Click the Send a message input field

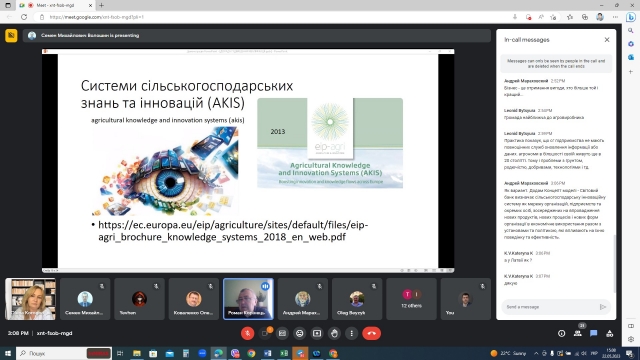tap(550, 307)
